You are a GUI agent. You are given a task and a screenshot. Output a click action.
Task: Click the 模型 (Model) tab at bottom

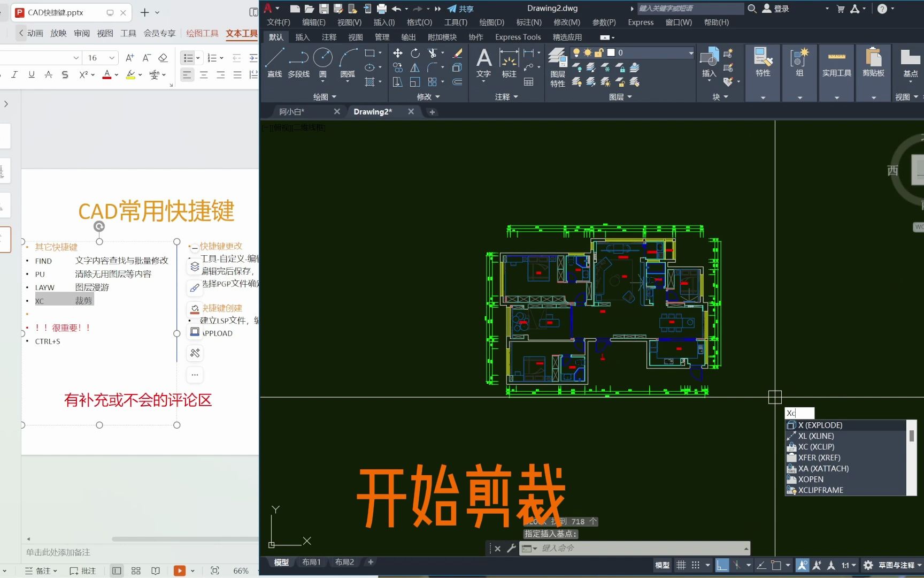[281, 561]
